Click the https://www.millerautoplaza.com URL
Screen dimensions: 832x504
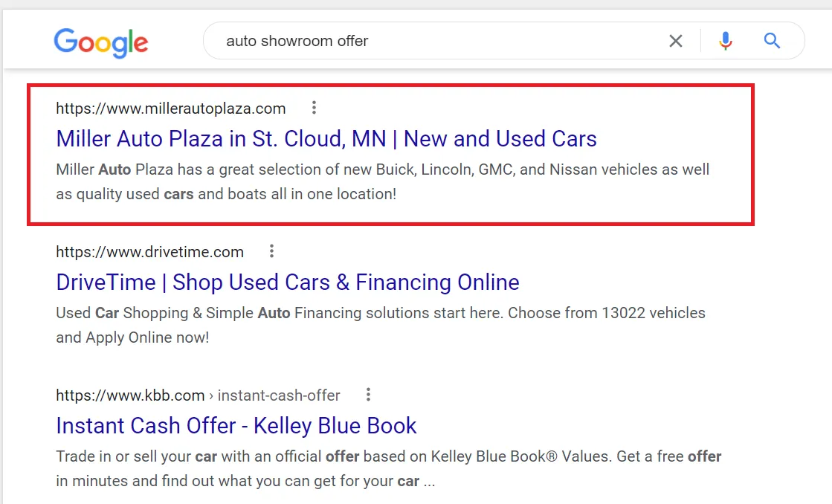coord(171,109)
